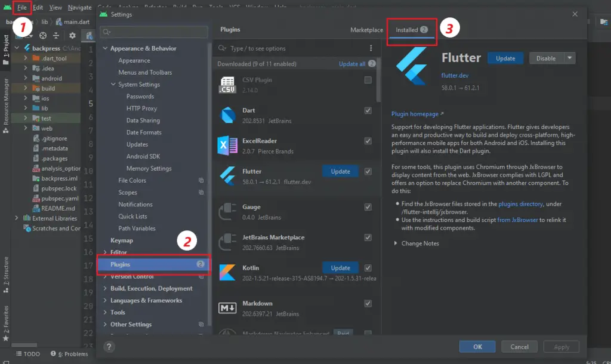The image size is (611, 364).
Task: Toggle the Dart plugin checkbox
Action: coord(368,110)
